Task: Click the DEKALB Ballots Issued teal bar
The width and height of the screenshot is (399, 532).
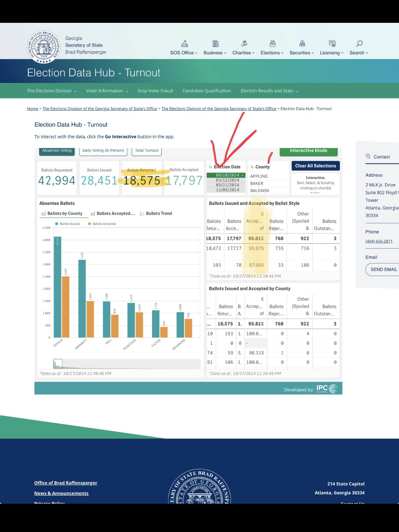Action: click(58, 287)
